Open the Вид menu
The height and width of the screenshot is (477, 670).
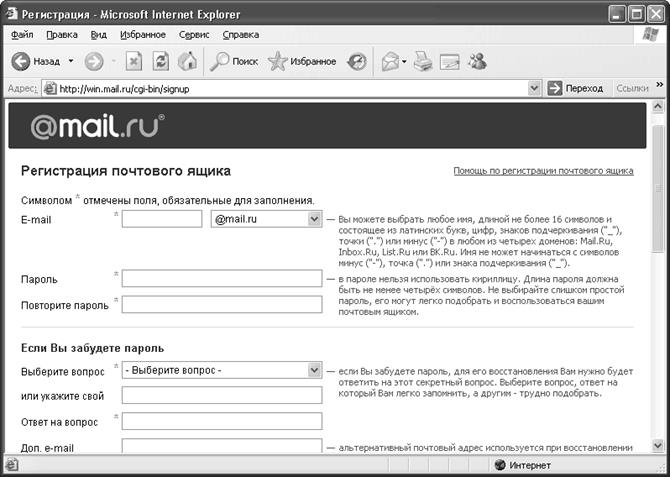click(99, 35)
